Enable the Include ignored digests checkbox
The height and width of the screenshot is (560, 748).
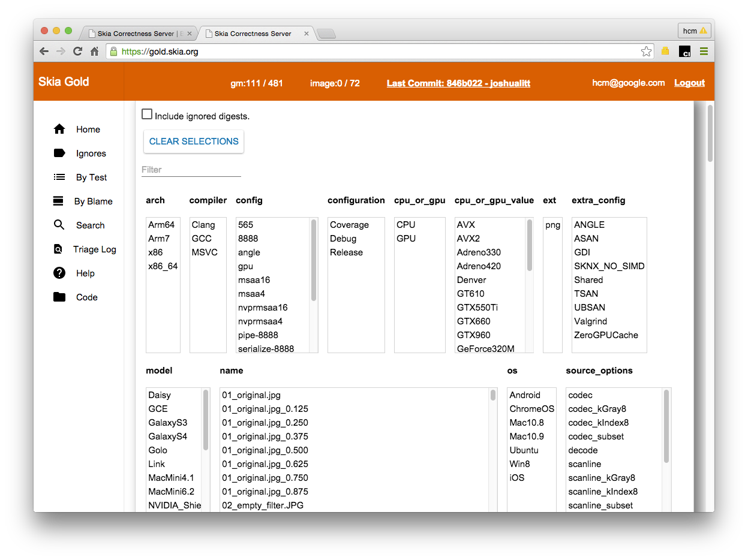click(x=147, y=114)
